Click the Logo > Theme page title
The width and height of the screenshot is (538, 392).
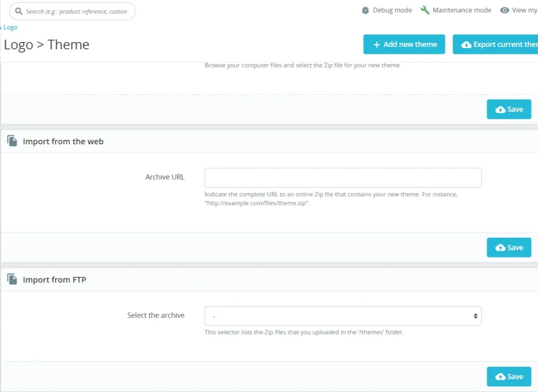[x=47, y=45]
